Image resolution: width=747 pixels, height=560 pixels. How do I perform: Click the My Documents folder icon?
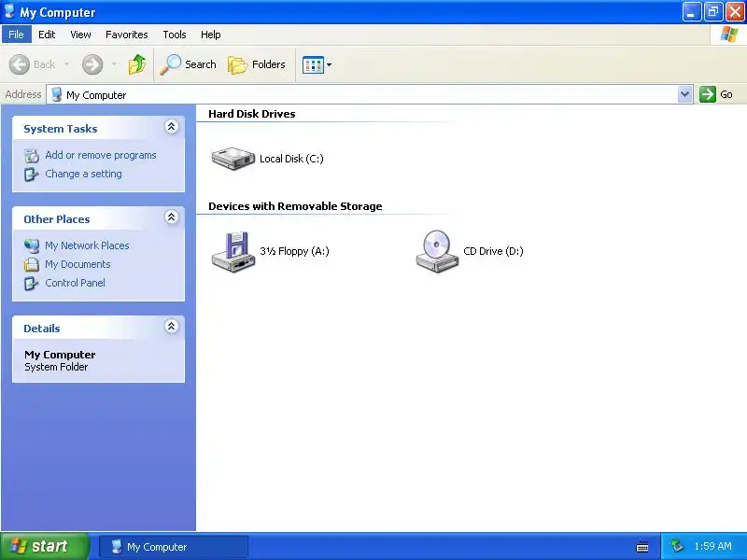click(x=32, y=264)
